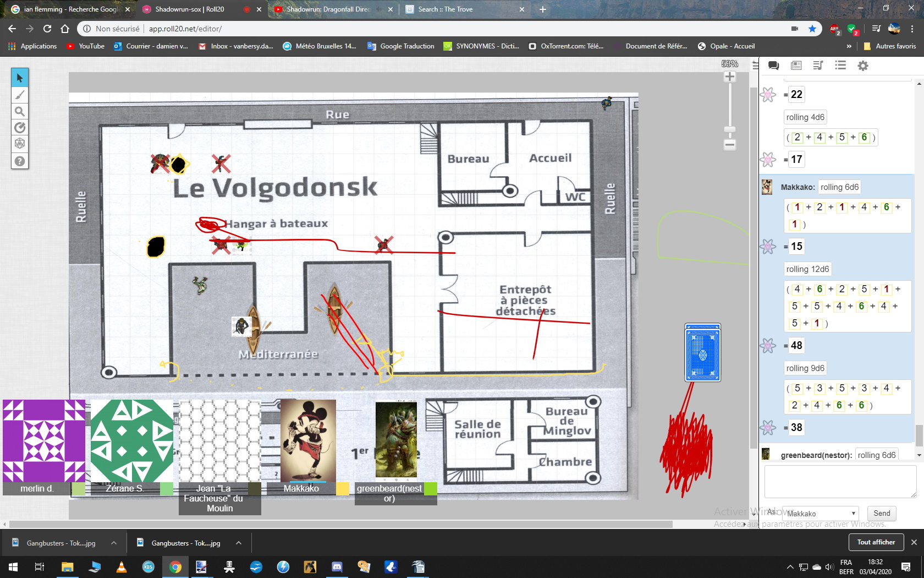Open a new browser tab

click(x=543, y=9)
